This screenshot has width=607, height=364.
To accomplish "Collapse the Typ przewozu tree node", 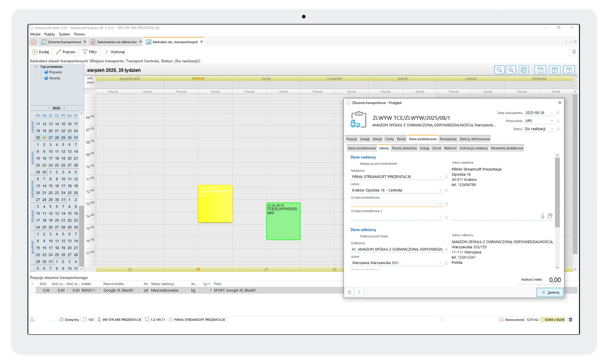I will click(x=36, y=67).
